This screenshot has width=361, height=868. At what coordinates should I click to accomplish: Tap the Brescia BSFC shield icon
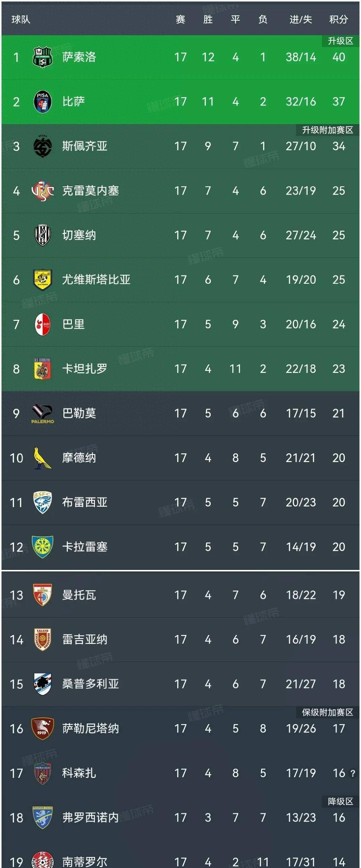coord(42,502)
